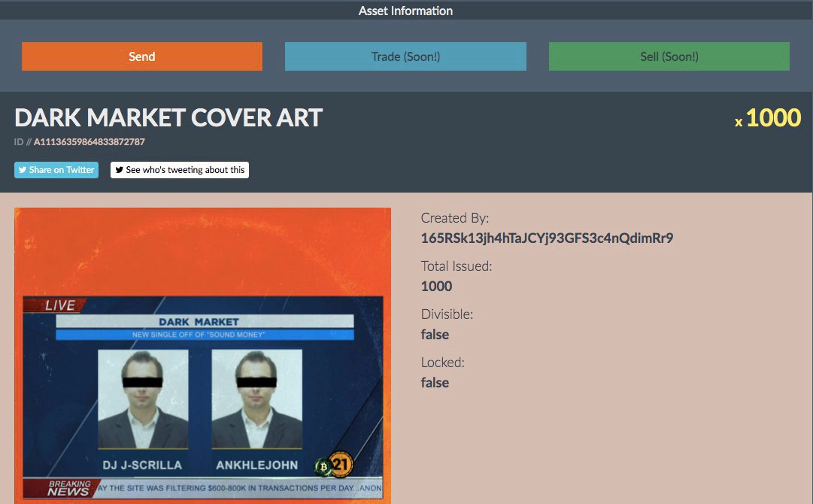Image resolution: width=813 pixels, height=504 pixels.
Task: Click the ANKHLEJOHN photo on cover art
Action: (256, 399)
